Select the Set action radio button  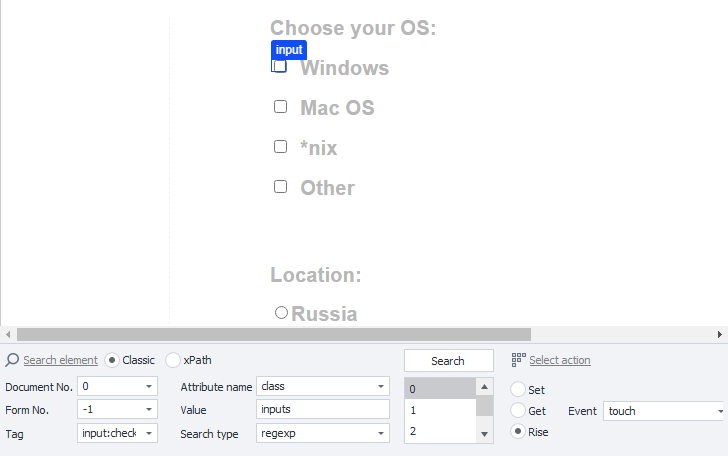point(518,389)
